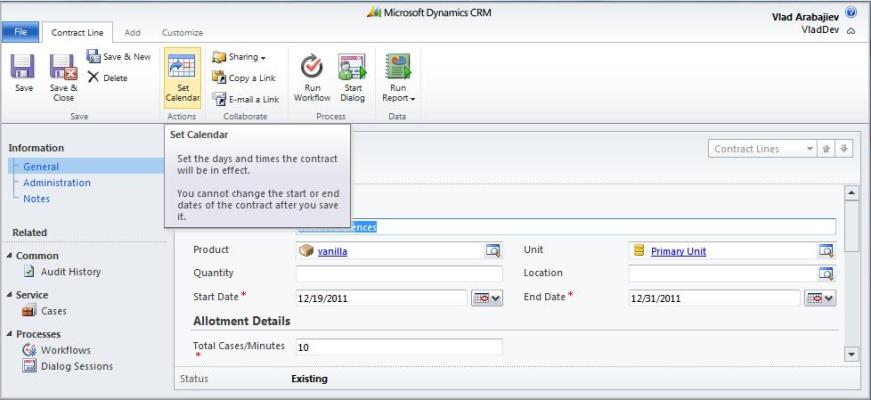
Task: Collapse the ribbon with the chevron icon
Action: (851, 32)
